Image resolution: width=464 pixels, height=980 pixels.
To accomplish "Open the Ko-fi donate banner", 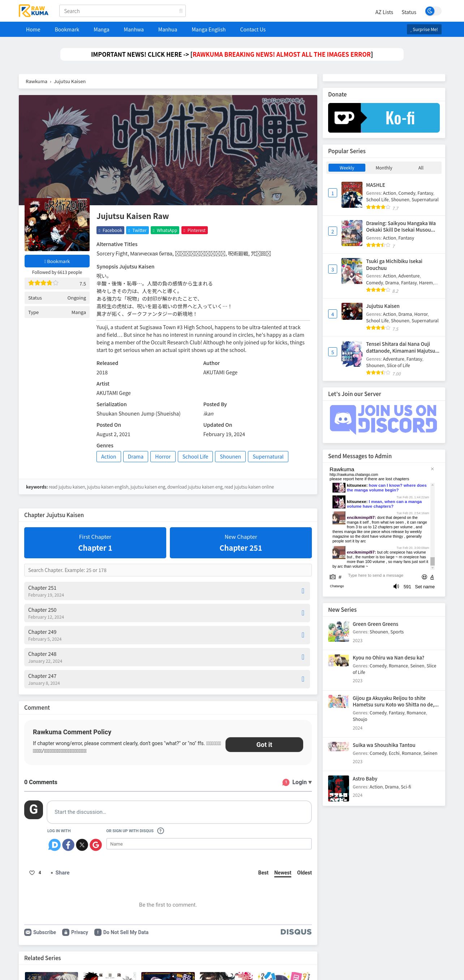I will pyautogui.click(x=384, y=117).
